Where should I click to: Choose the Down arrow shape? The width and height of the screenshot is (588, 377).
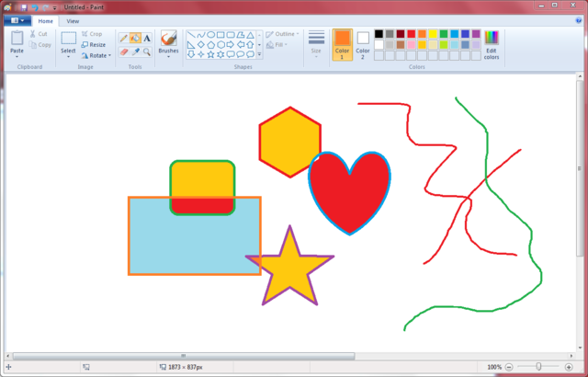191,55
